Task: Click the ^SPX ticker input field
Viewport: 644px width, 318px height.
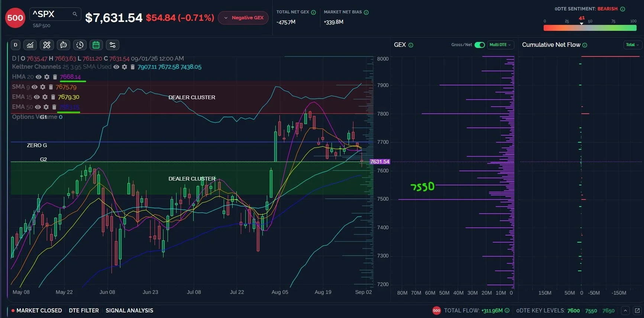Action: [x=55, y=14]
